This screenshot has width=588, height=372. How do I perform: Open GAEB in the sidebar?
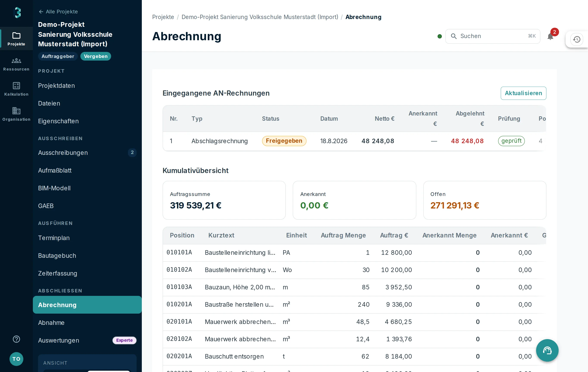coord(87,206)
